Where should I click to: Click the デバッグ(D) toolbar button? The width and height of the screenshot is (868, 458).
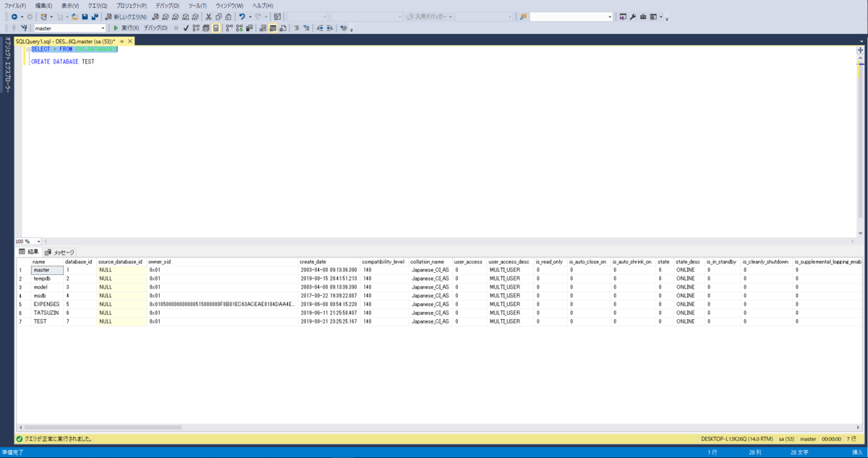click(156, 28)
